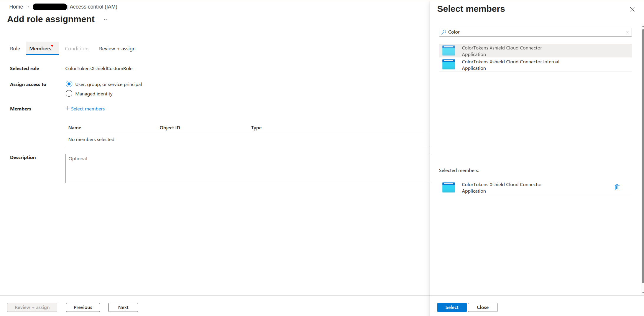Select the Managed identity option
The height and width of the screenshot is (316, 644).
pos(69,93)
